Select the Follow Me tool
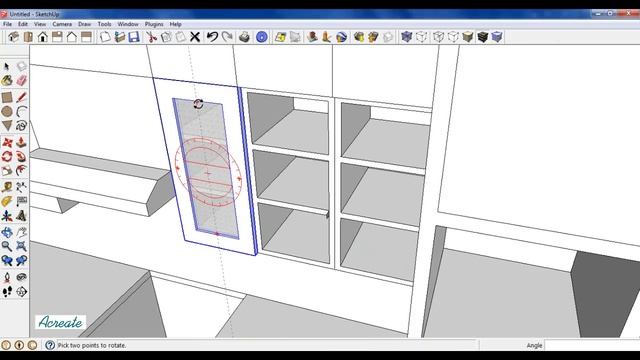Viewport: 640px width, 360px height. click(x=21, y=157)
